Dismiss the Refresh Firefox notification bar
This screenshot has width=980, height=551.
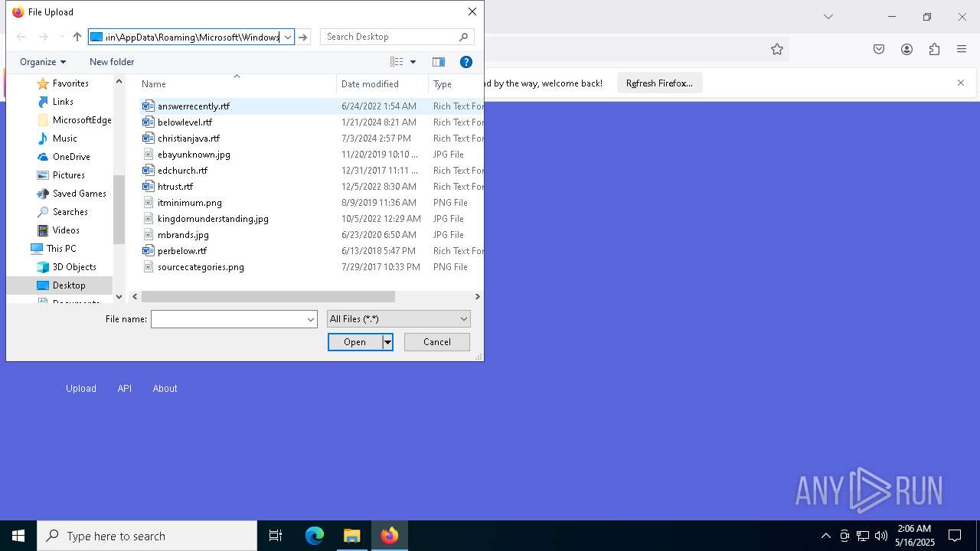point(961,83)
